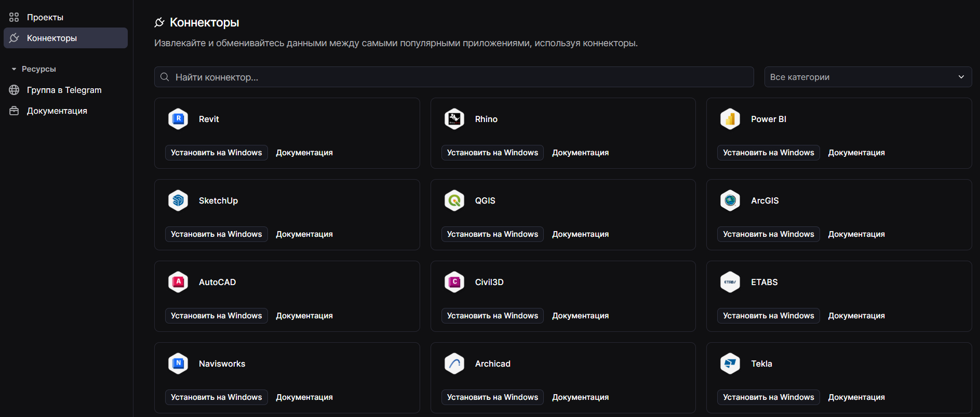This screenshot has height=417, width=980.
Task: Click the SketchUp card title text
Action: pyautogui.click(x=218, y=200)
